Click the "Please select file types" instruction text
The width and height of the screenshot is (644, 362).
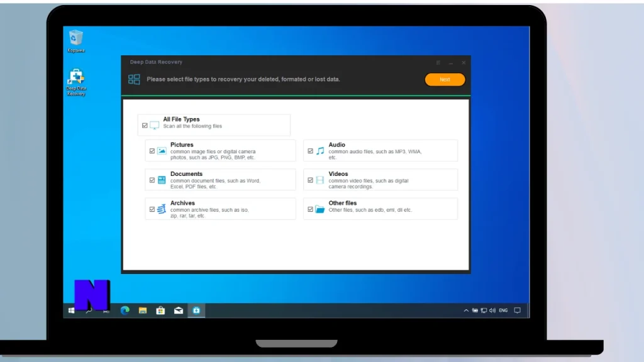[x=243, y=79]
